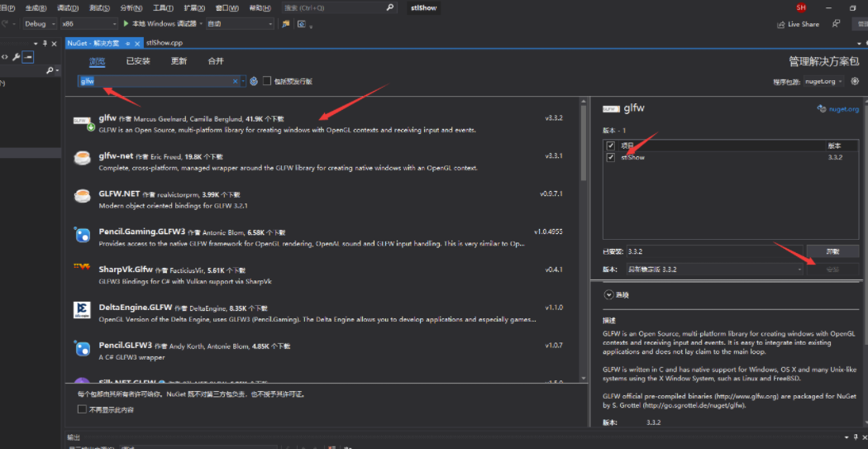Viewport: 868px width, 449px height.
Task: Click the refresh icon beside the search box
Action: pos(254,81)
